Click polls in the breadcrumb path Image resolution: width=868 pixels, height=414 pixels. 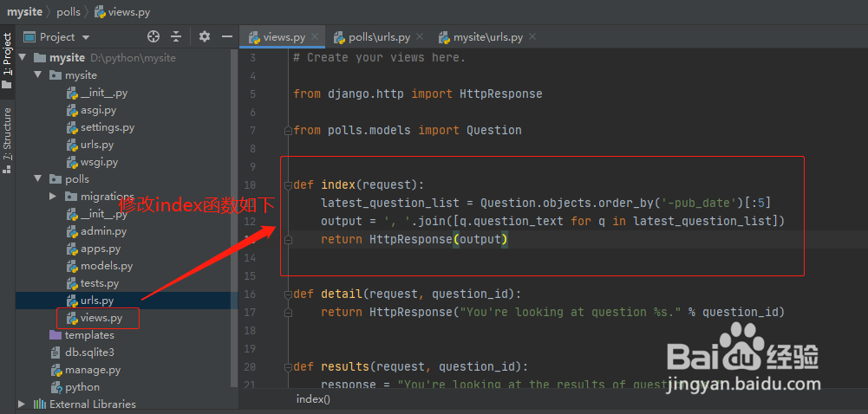pyautogui.click(x=69, y=11)
